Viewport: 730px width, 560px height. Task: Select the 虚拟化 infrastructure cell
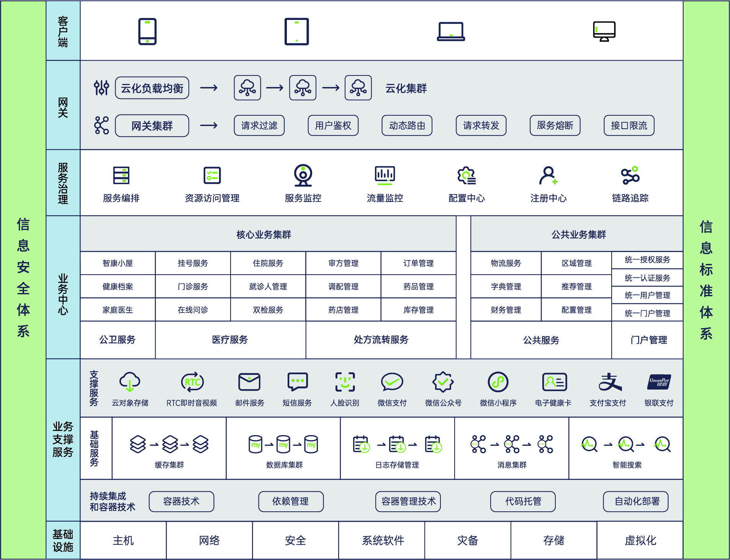click(640, 540)
